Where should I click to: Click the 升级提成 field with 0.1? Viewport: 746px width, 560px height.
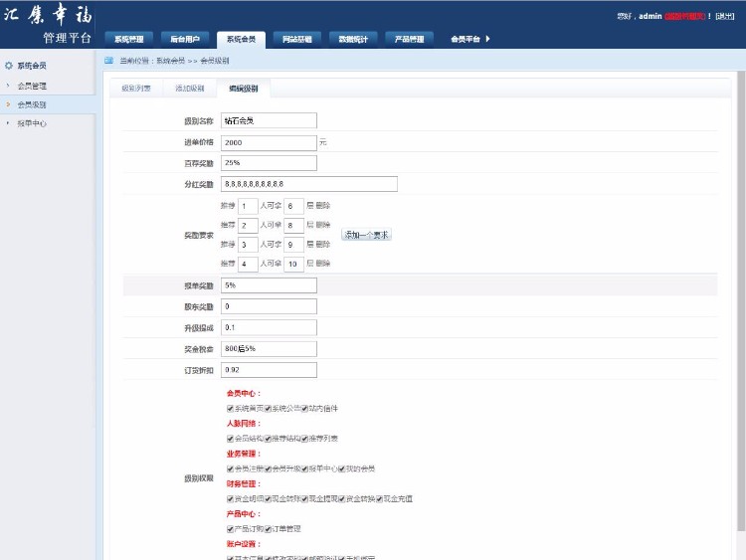(269, 328)
